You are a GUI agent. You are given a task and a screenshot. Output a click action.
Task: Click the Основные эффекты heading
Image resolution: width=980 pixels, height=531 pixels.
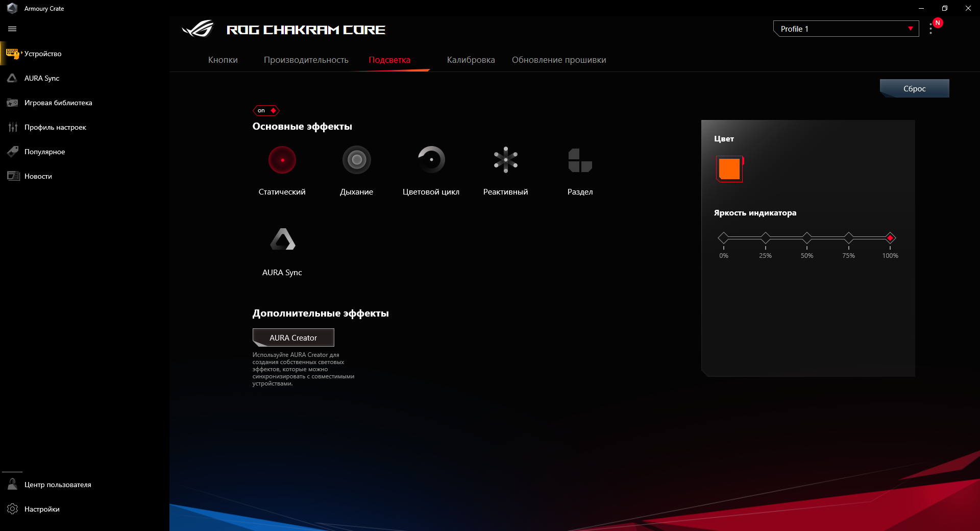302,127
